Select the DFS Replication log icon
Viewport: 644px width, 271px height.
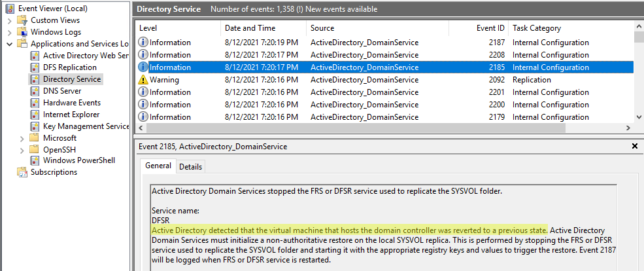35,67
